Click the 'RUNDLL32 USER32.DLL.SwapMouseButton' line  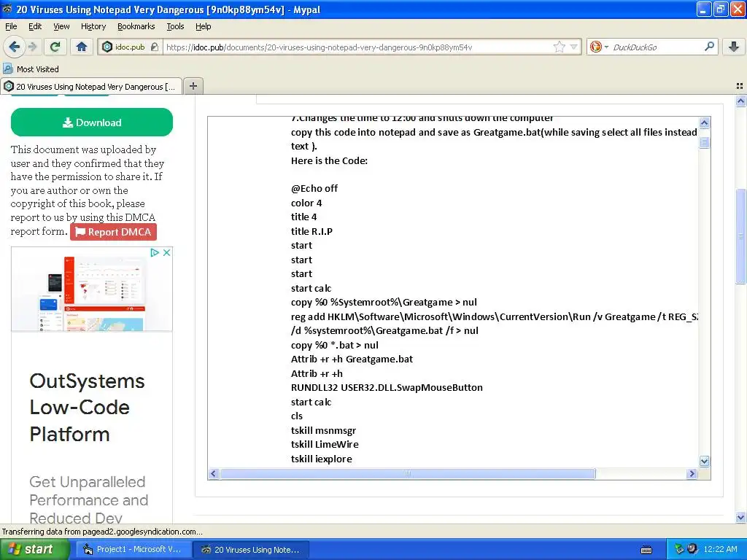pyautogui.click(x=387, y=388)
